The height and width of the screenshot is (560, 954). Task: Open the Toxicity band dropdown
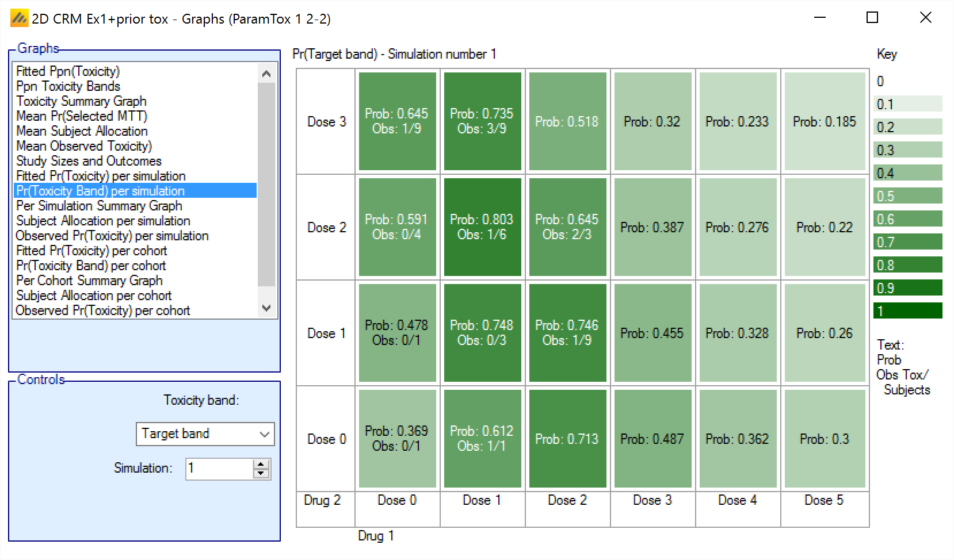(205, 434)
